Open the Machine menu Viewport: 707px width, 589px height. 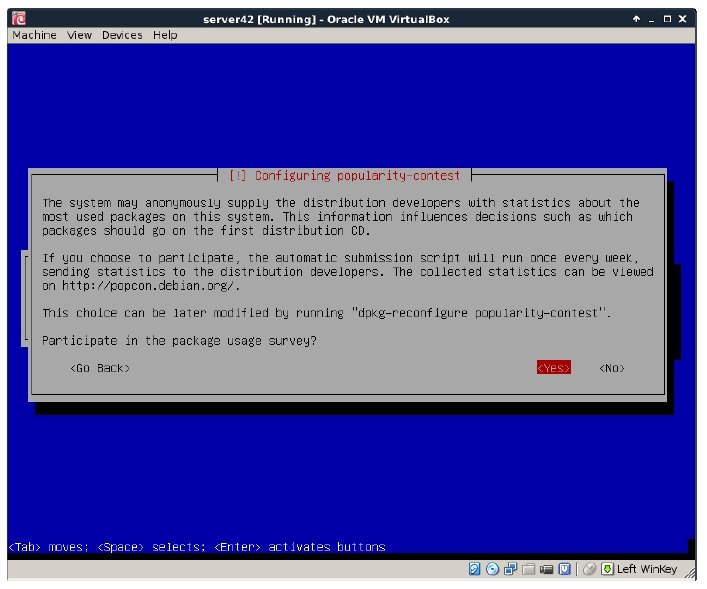pos(34,35)
